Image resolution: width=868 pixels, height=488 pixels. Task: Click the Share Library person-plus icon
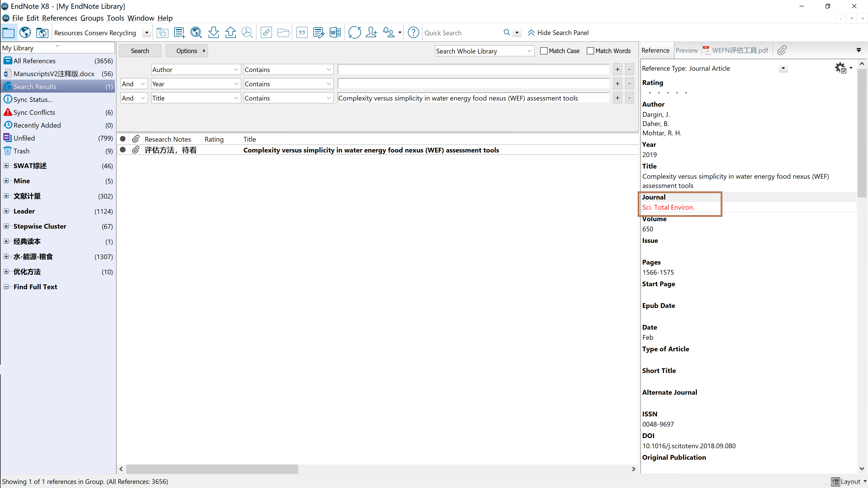(371, 33)
